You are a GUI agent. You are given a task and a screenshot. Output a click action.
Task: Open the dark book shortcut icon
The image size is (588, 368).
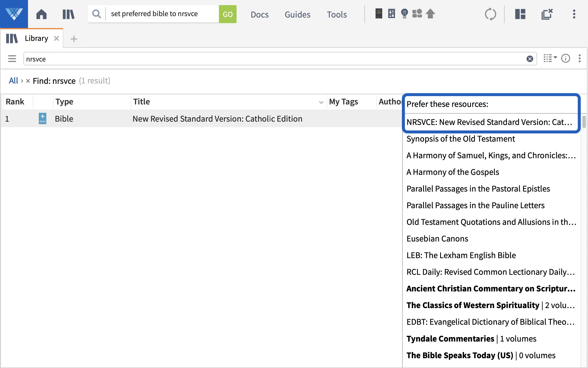click(379, 14)
